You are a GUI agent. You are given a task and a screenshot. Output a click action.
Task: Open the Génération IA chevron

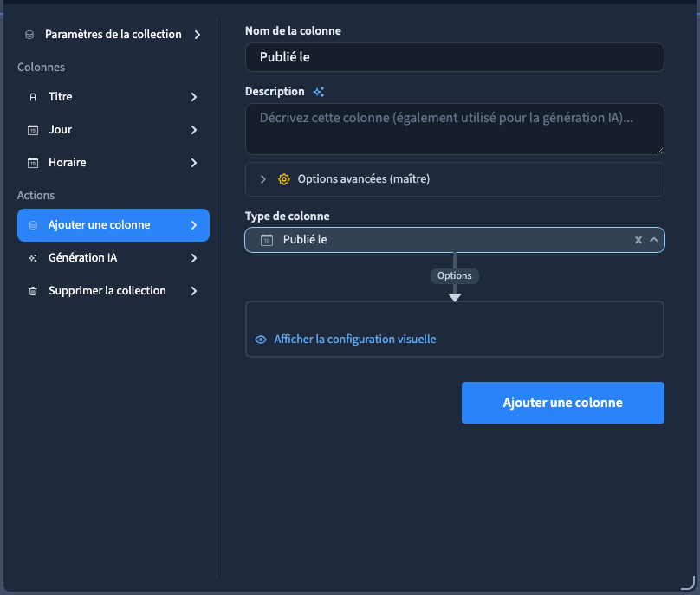(x=194, y=258)
